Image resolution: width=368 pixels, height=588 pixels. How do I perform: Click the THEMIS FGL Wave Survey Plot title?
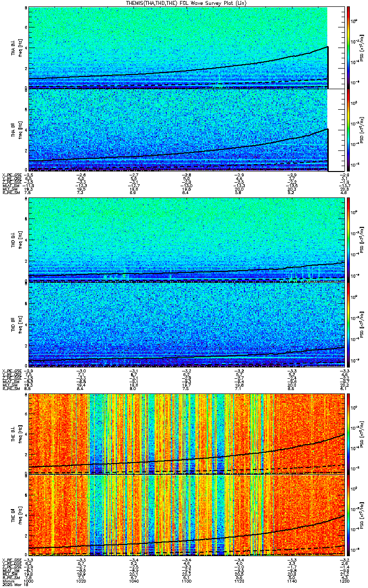(x=185, y=3)
